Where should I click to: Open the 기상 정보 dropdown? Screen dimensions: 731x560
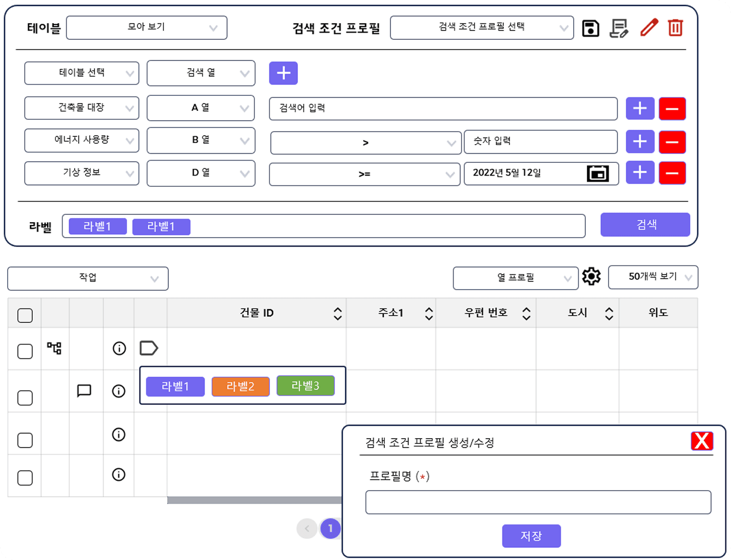pos(82,173)
